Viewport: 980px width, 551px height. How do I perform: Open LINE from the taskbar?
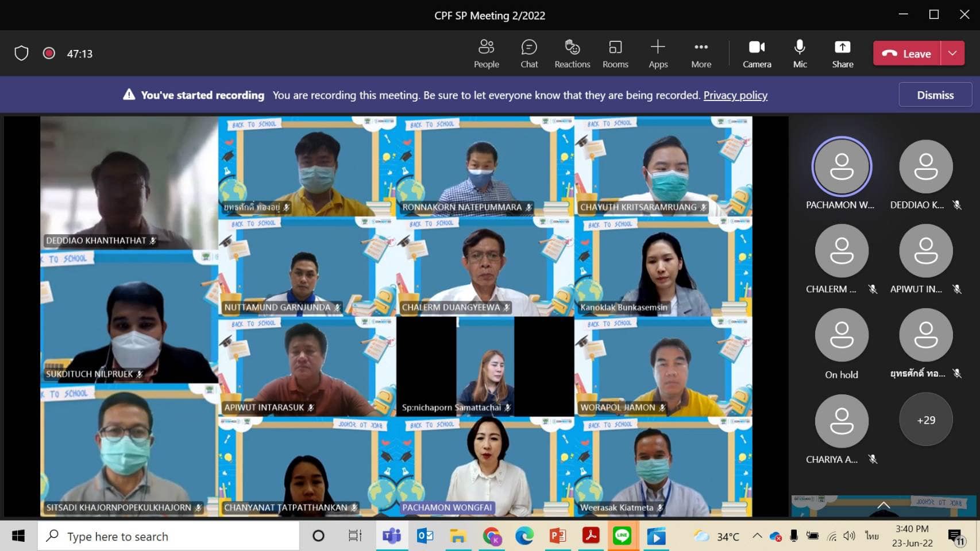tap(622, 536)
